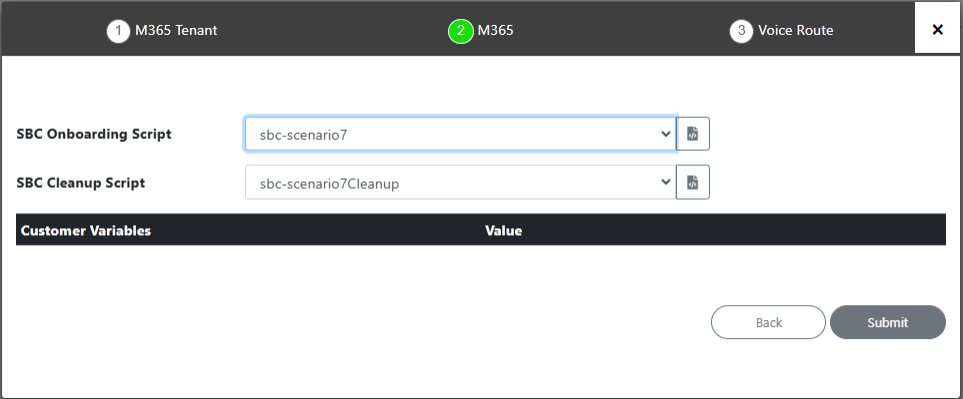This screenshot has height=399, width=963.
Task: Expand the chevron arrow beside sbc-scenario7Cleanup
Action: pyautogui.click(x=666, y=182)
